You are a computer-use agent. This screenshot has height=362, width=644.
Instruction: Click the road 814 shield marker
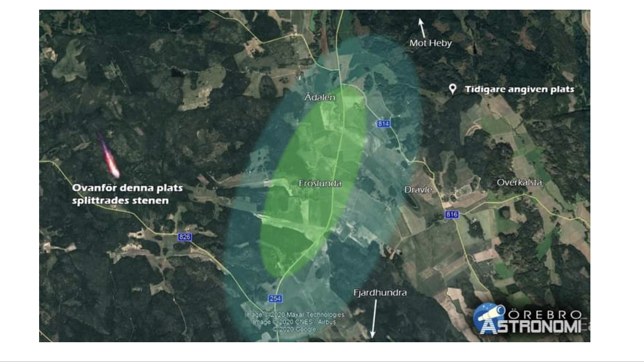point(383,124)
